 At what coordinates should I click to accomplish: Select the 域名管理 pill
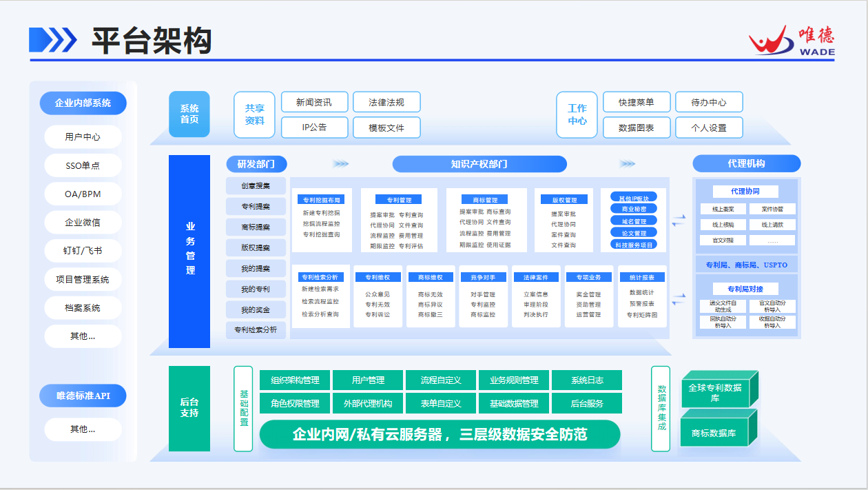click(x=634, y=221)
